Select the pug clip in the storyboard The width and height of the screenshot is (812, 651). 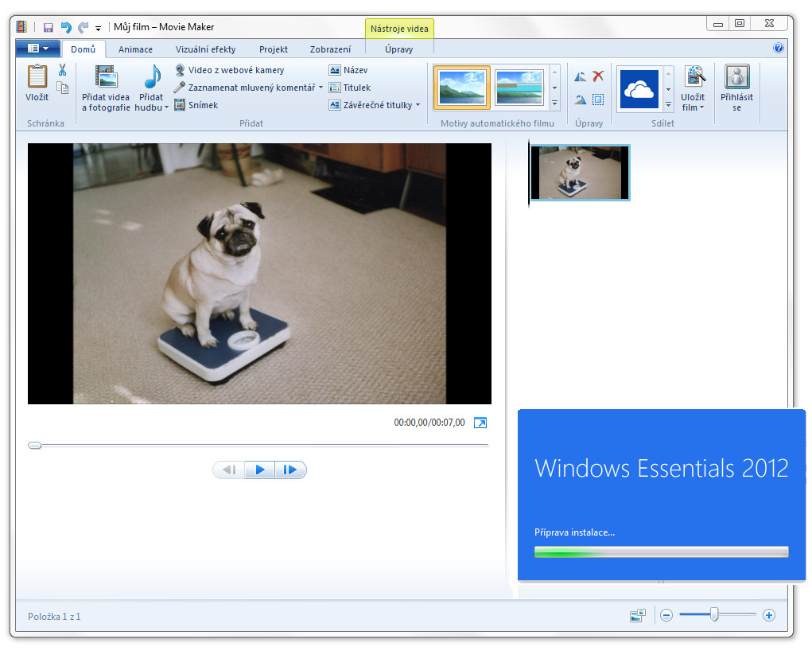[x=580, y=173]
